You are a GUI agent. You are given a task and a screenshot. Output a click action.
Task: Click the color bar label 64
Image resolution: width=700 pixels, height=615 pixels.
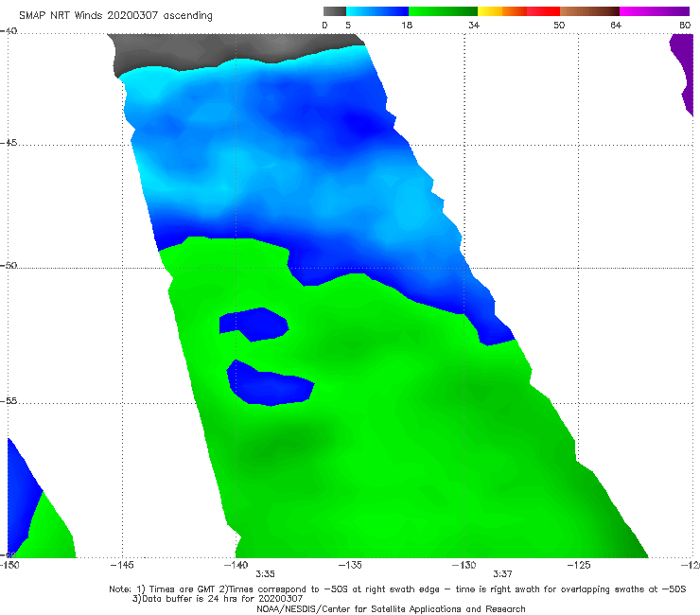point(616,25)
